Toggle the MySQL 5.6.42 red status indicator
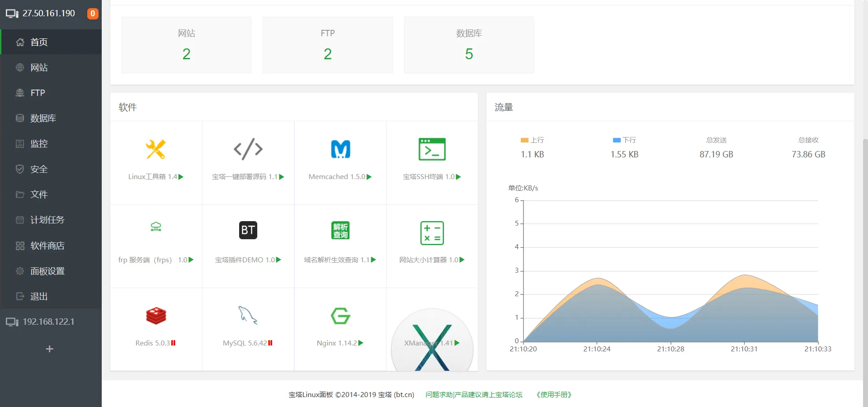This screenshot has width=868, height=407. click(270, 343)
